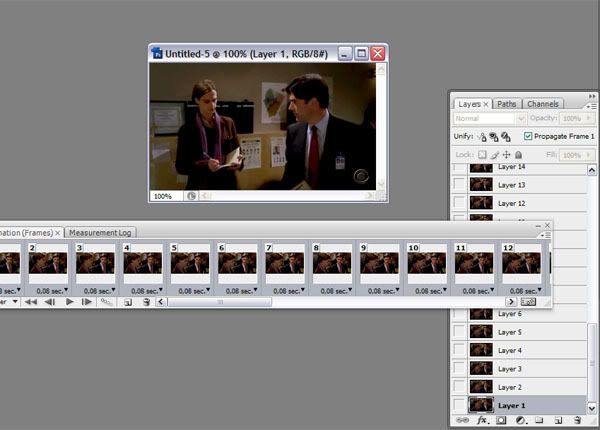Toggle visibility of Layer 2
This screenshot has width=600, height=430.
459,386
